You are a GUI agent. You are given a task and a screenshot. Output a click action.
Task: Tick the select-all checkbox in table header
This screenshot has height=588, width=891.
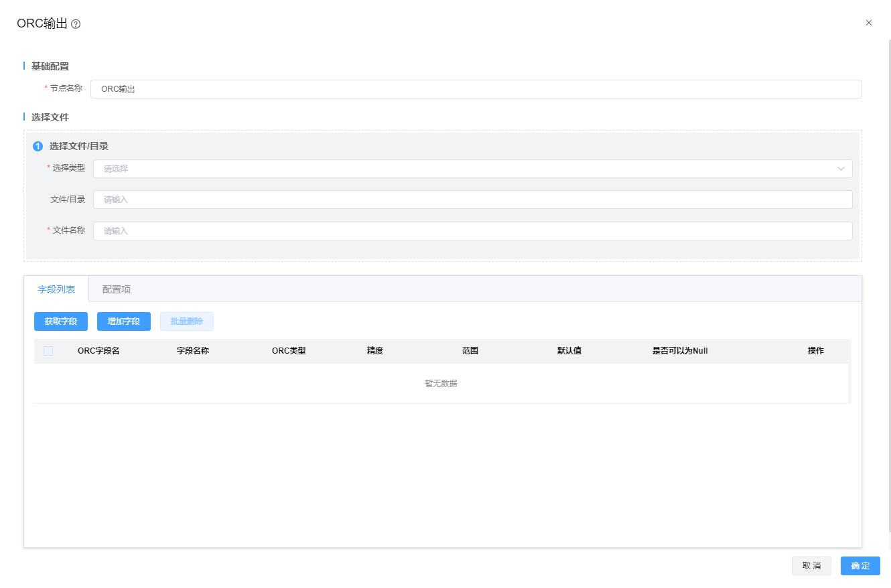pos(48,351)
